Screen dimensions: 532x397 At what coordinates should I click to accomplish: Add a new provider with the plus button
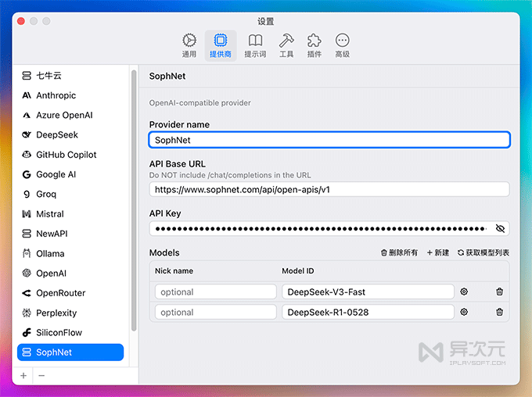pyautogui.click(x=23, y=376)
